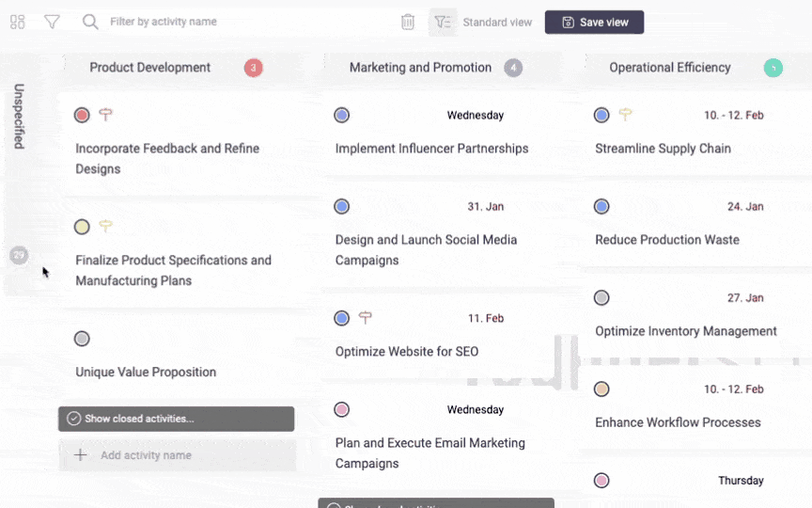812x508 pixels.
Task: Click the search magnifier icon
Action: [90, 22]
